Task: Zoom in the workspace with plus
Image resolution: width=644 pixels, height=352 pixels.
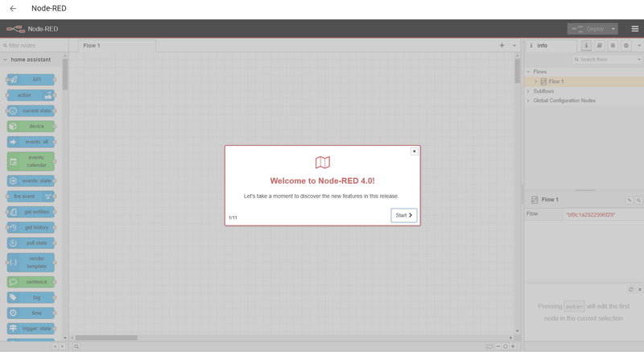Action: (x=513, y=346)
